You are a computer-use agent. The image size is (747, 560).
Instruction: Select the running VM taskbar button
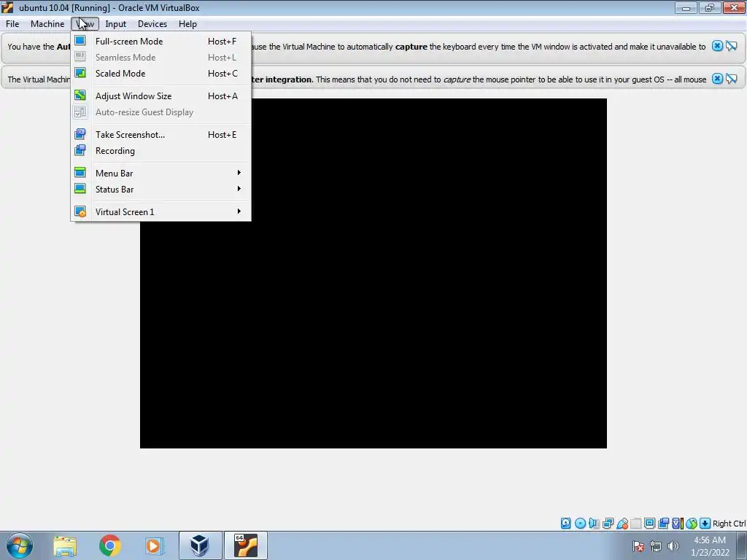pyautogui.click(x=246, y=545)
